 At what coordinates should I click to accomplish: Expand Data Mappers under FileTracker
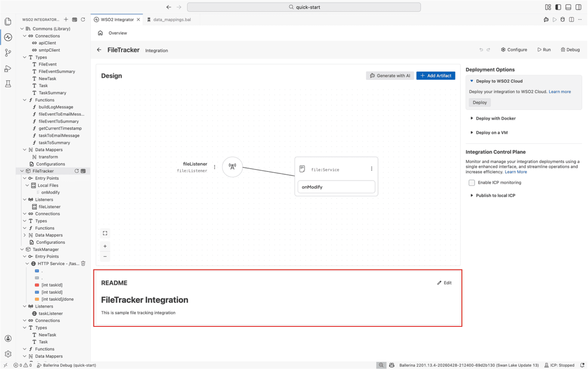(24, 235)
